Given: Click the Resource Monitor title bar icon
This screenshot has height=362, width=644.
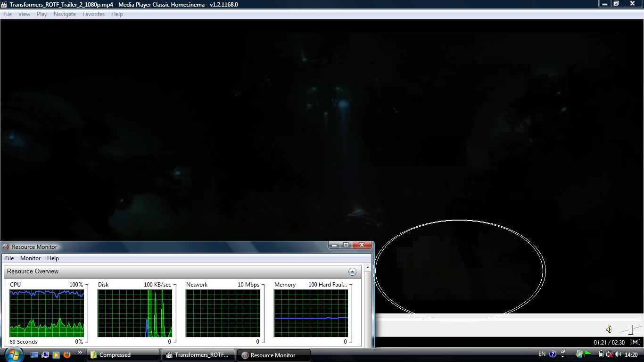Looking at the screenshot, I should coord(6,247).
